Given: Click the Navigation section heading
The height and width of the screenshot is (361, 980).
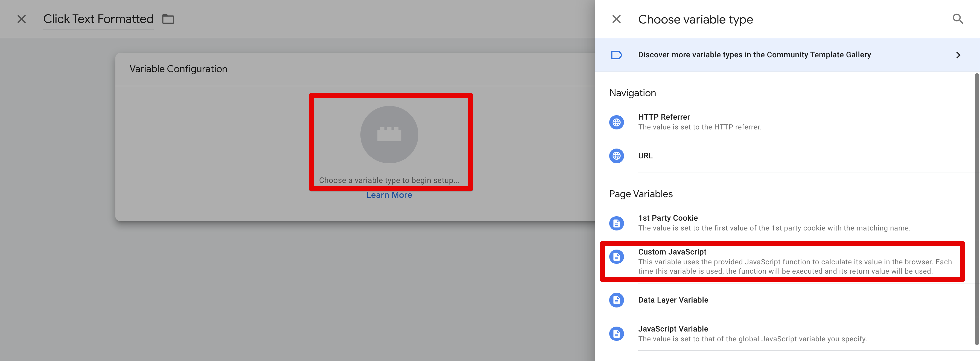Looking at the screenshot, I should pos(633,93).
